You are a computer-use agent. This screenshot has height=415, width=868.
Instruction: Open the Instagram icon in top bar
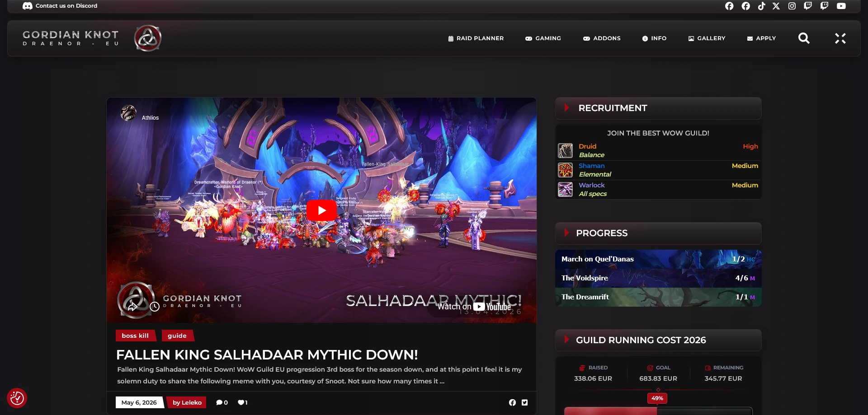[792, 6]
